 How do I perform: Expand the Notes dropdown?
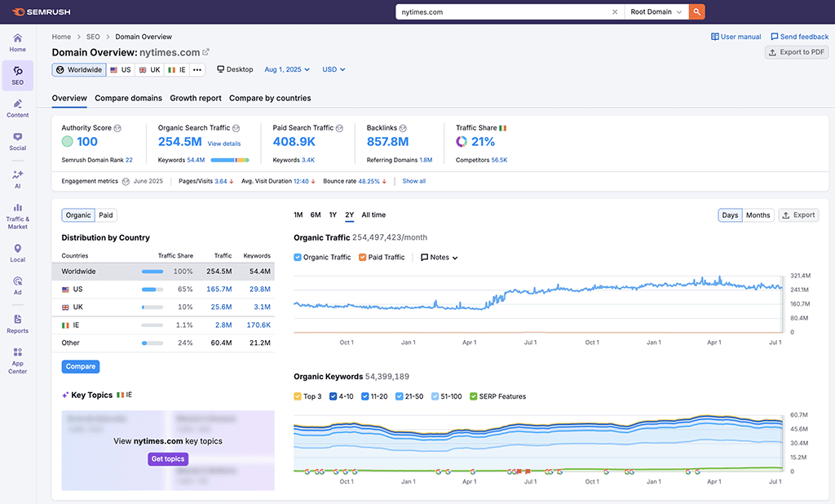coord(440,258)
